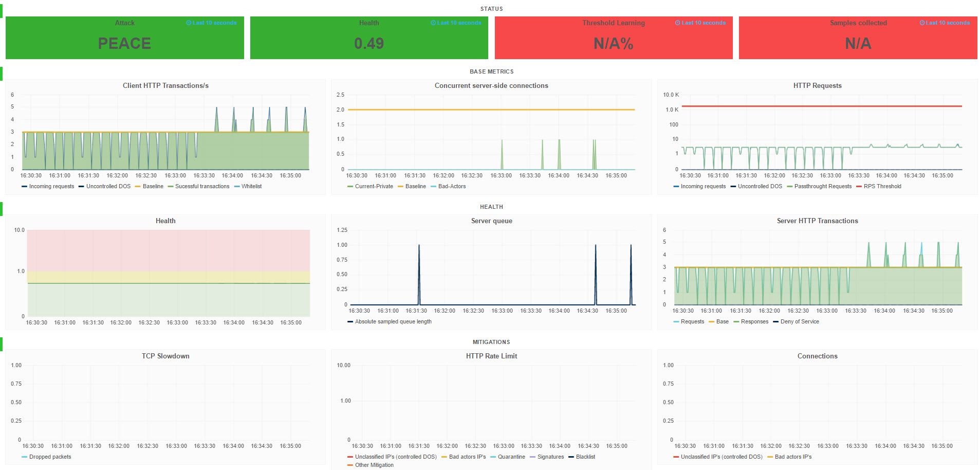This screenshot has height=470, width=980.
Task: Click the clock icon in Samples collected panel
Action: (922, 23)
